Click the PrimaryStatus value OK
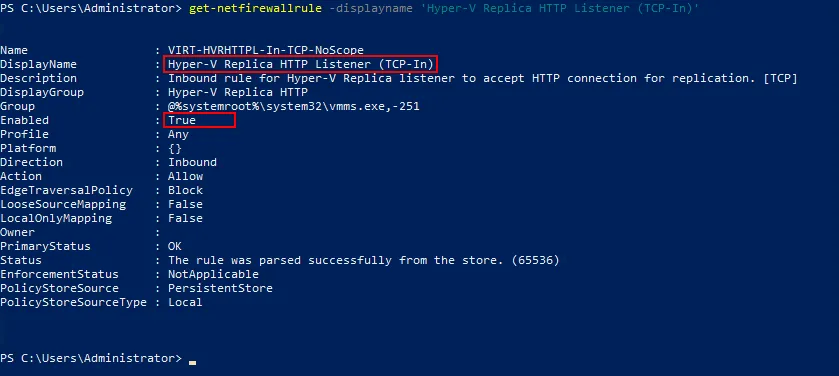 pyautogui.click(x=175, y=246)
